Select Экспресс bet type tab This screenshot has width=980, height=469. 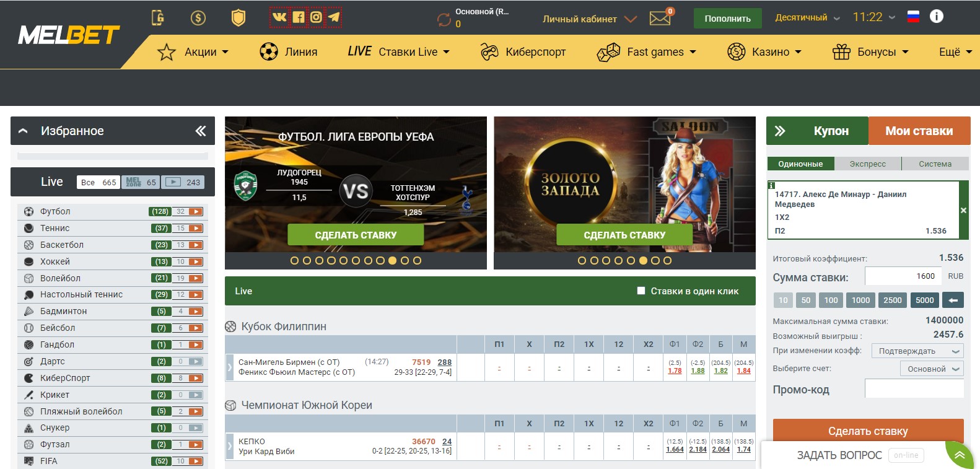pos(867,164)
